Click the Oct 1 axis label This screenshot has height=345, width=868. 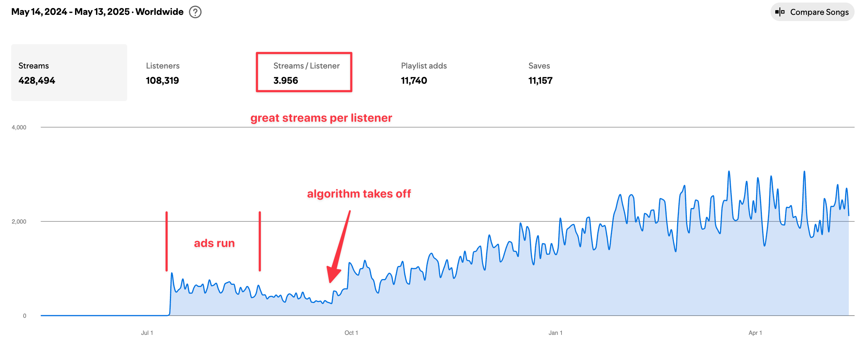[351, 333]
